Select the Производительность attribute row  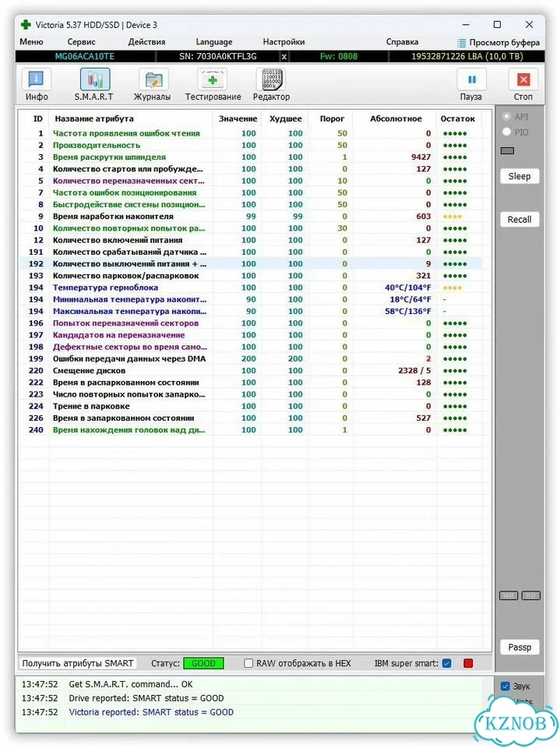coord(251,145)
